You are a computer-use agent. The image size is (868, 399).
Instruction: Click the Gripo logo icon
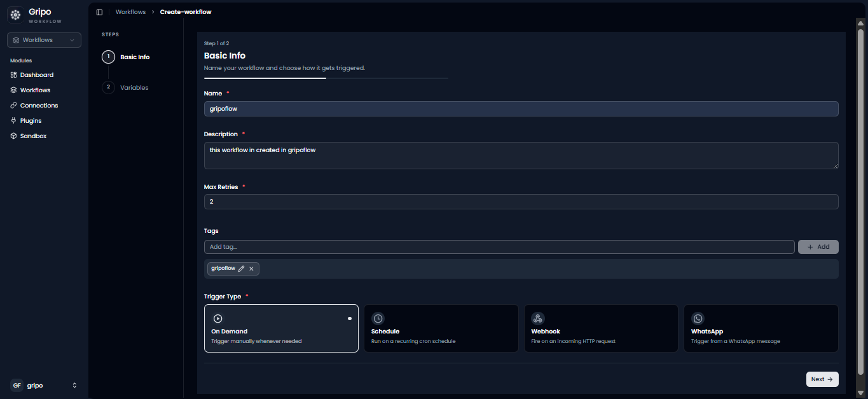(x=15, y=15)
